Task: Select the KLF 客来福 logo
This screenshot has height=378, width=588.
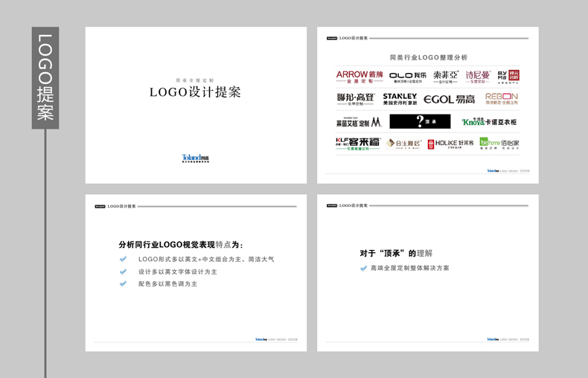Action: click(358, 144)
